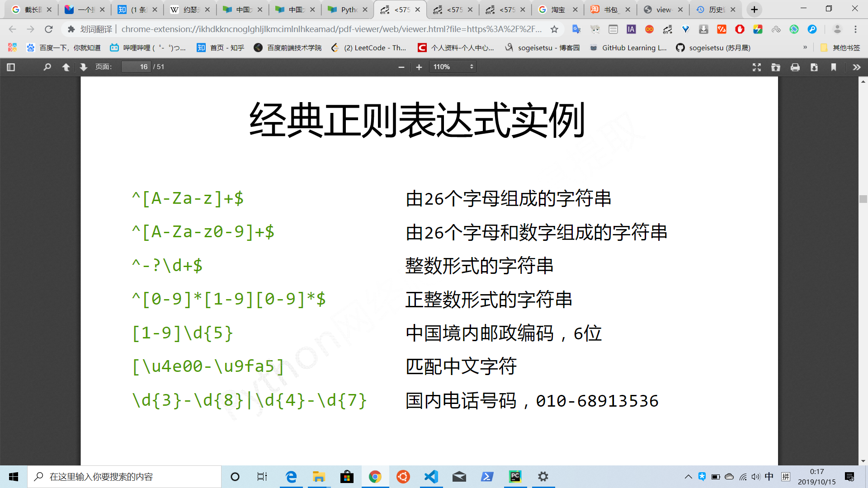Zoom in with the plus button

click(419, 67)
